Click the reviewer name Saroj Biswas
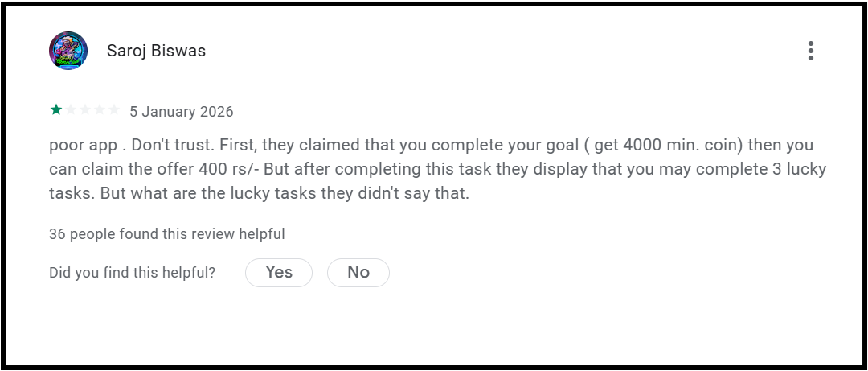Image resolution: width=868 pixels, height=371 pixels. pos(156,51)
